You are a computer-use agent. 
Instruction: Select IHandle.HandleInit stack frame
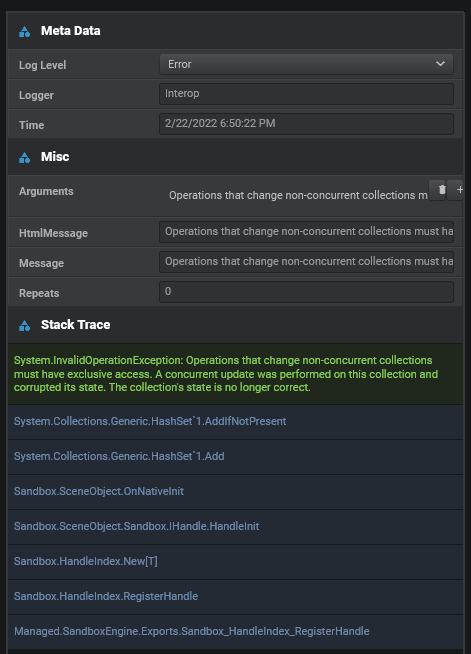click(x=235, y=527)
